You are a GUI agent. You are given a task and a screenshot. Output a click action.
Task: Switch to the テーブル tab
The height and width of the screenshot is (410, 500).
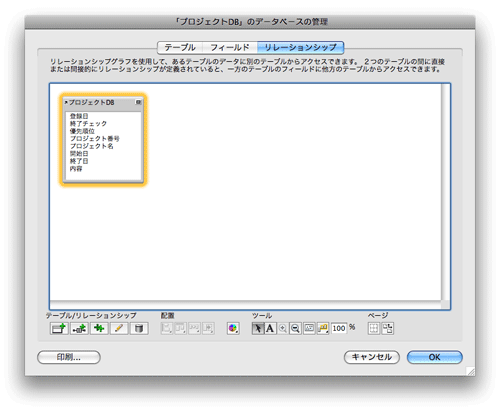point(180,48)
